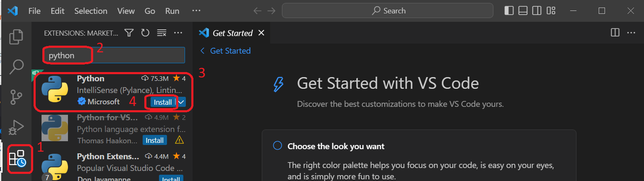The width and height of the screenshot is (644, 181).
Task: Filter extensions using funnel icon
Action: (x=129, y=33)
